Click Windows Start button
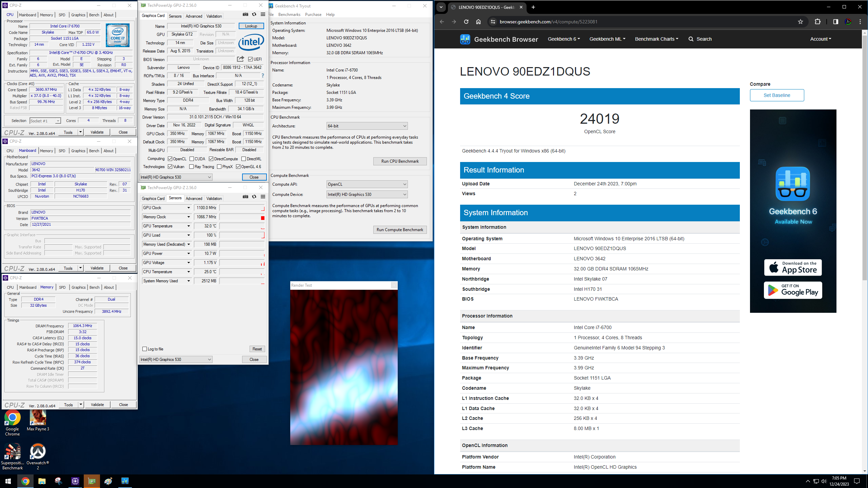 [8, 481]
